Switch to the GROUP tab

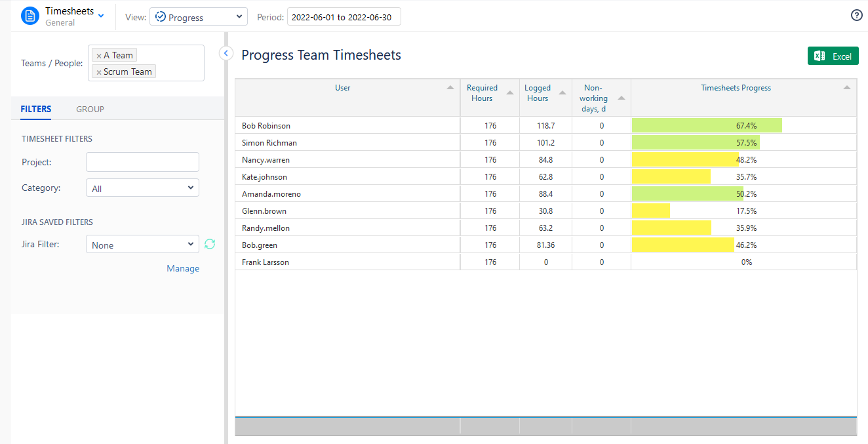[x=90, y=109]
